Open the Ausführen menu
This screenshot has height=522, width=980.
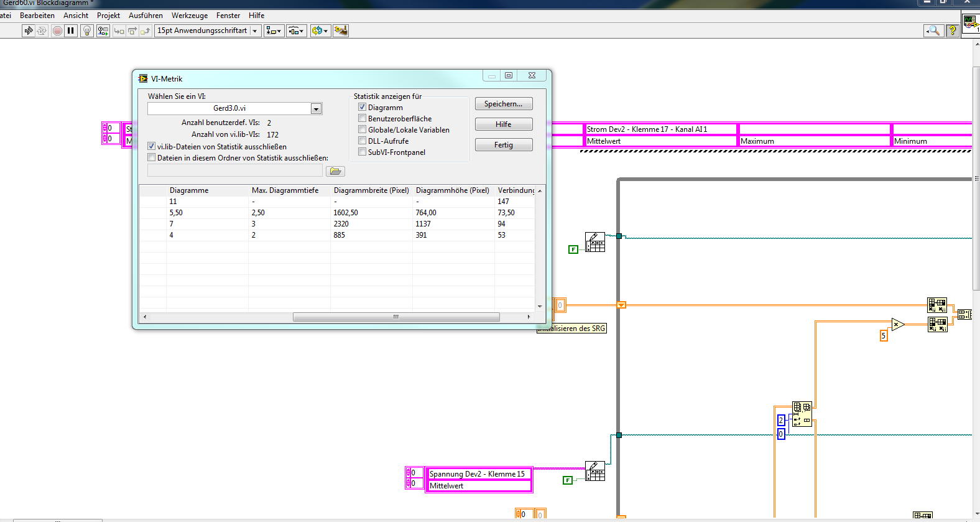[x=146, y=16]
